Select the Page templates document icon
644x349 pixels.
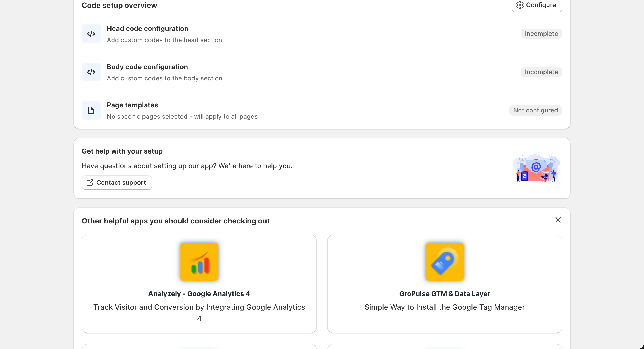[91, 110]
